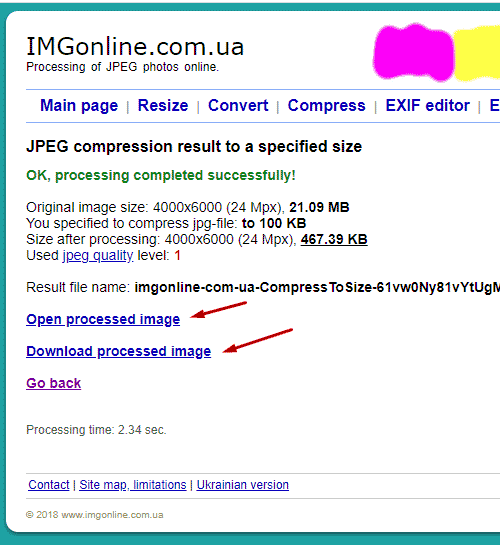Open the EXIF editor page
Viewport: 500px width, 545px height.
tap(427, 105)
